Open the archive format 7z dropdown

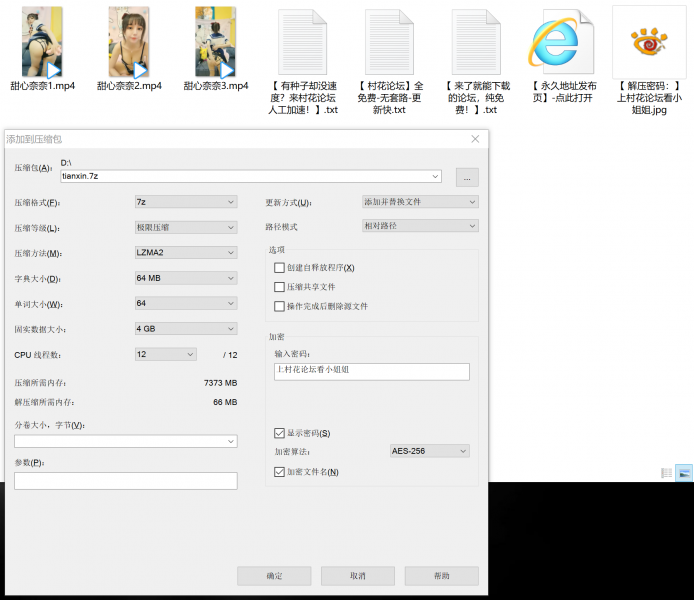click(186, 202)
